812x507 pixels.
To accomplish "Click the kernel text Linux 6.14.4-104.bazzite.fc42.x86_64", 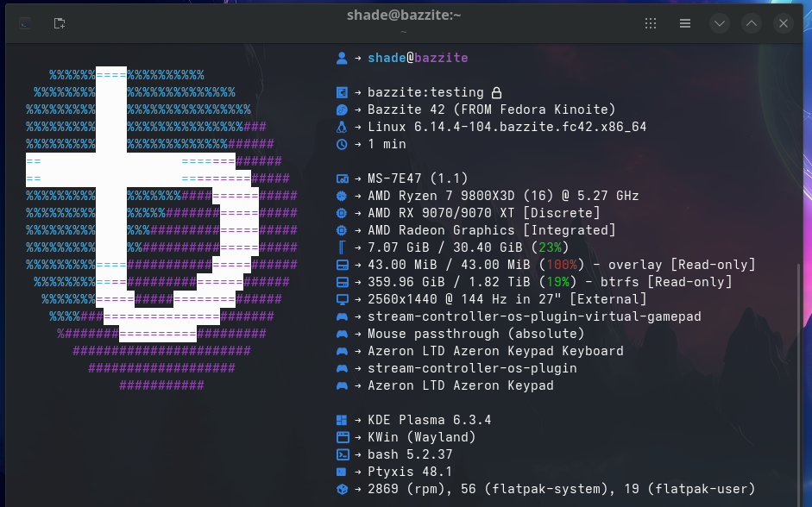I will click(507, 127).
